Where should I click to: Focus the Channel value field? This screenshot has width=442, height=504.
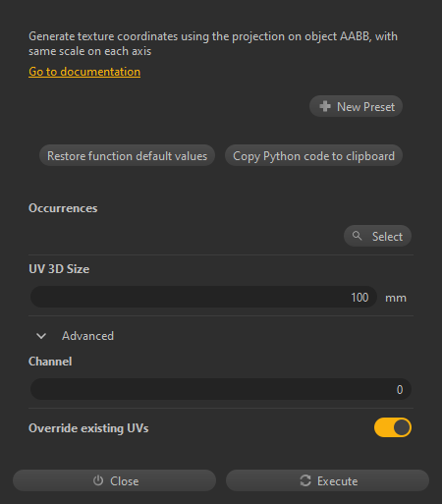(x=221, y=389)
